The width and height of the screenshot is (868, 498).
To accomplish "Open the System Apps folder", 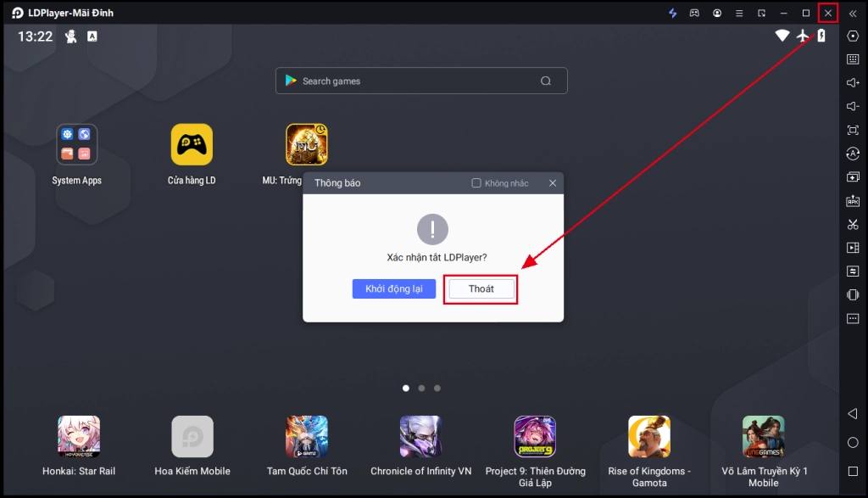I will 77,144.
